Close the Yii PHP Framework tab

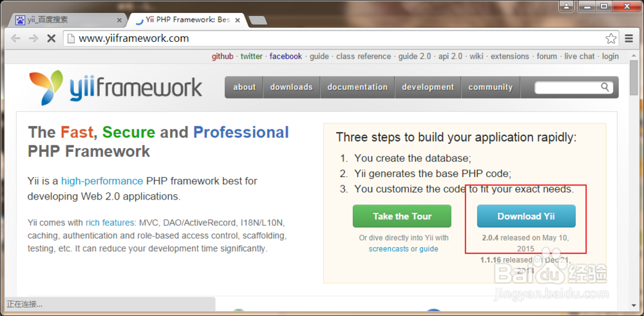click(238, 20)
